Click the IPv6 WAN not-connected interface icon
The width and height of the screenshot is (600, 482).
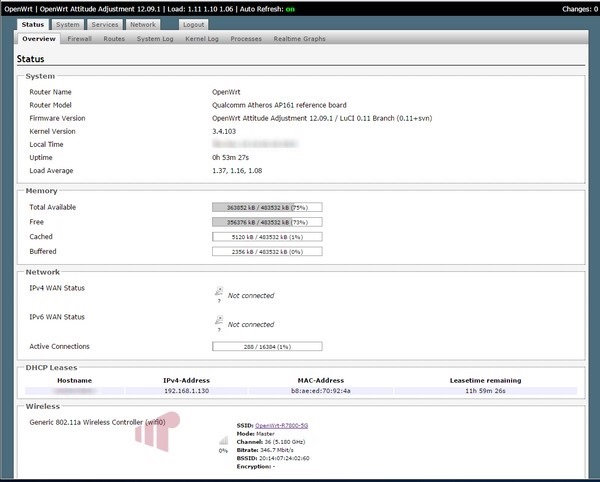(219, 321)
